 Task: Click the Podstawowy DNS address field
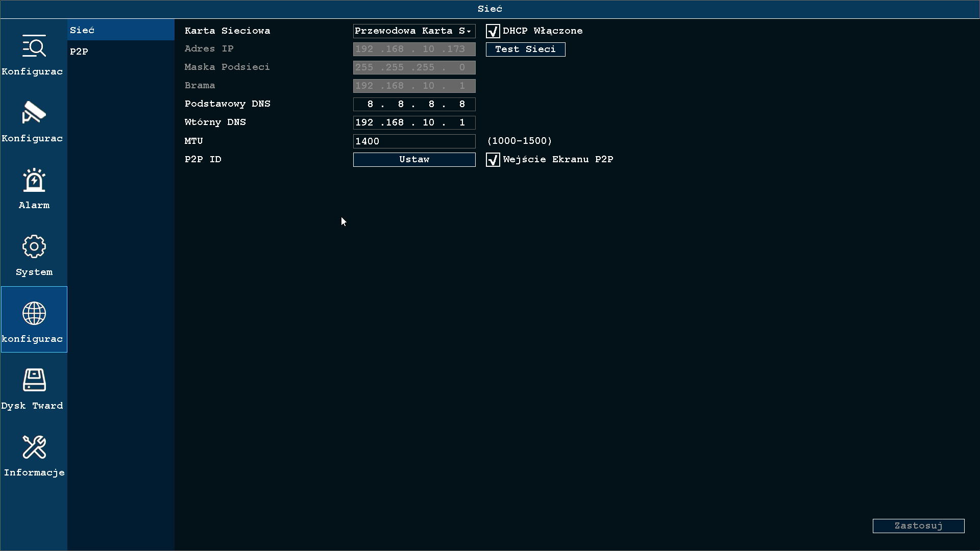[x=414, y=105]
